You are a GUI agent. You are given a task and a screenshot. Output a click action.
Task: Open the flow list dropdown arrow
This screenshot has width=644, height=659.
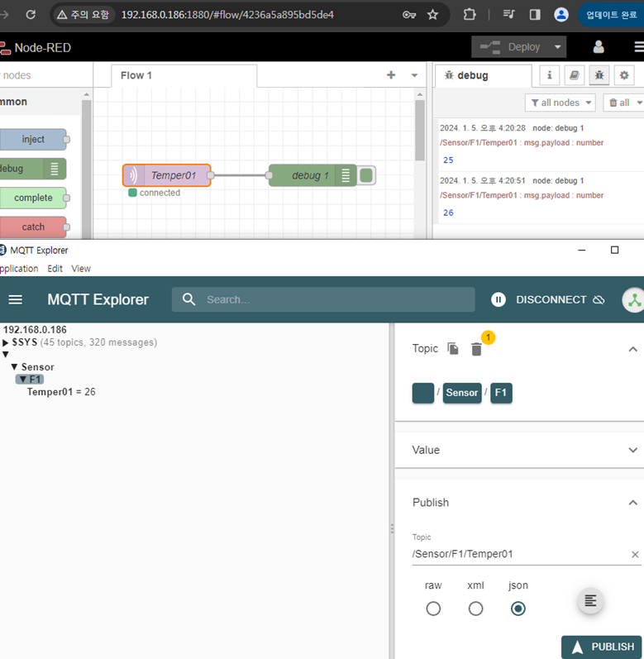point(414,75)
